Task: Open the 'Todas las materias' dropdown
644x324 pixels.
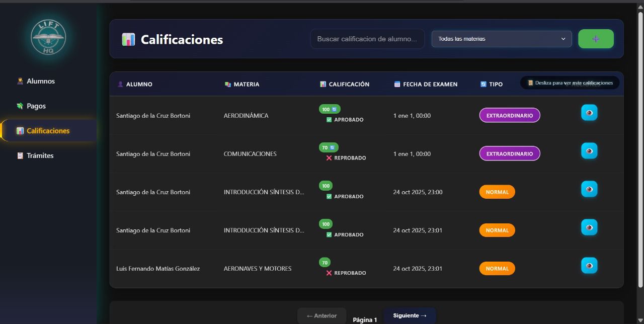Action: pyautogui.click(x=501, y=39)
